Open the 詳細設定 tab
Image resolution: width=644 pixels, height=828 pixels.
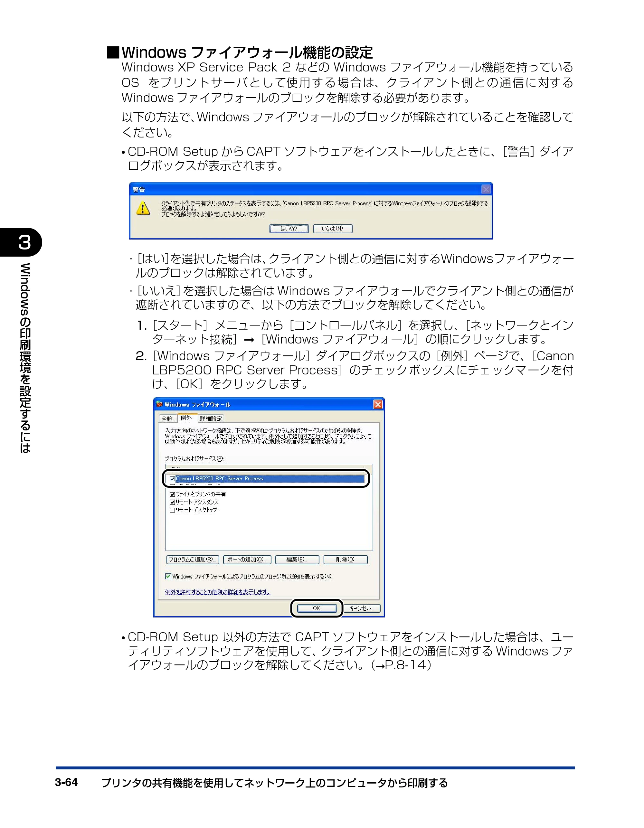[x=211, y=419]
